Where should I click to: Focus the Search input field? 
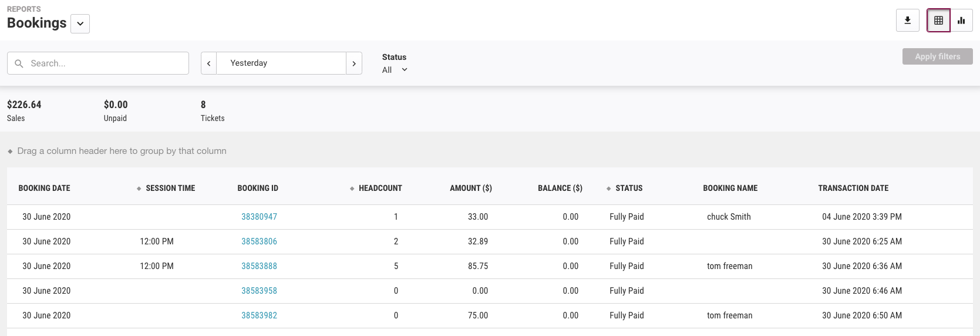tap(98, 63)
